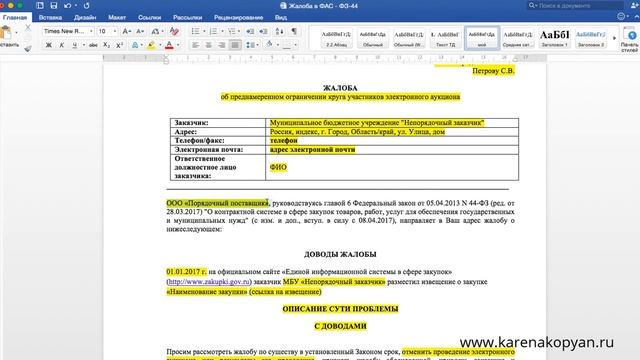Screen dimensions: 640x360
Task: Open the paste options dropdown arrow
Action: click(16, 32)
